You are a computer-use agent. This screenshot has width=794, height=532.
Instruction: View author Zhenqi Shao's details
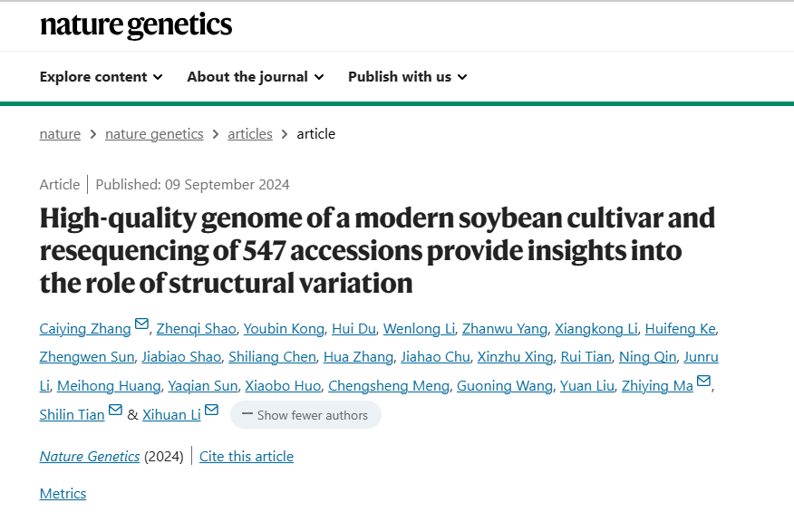pos(197,329)
